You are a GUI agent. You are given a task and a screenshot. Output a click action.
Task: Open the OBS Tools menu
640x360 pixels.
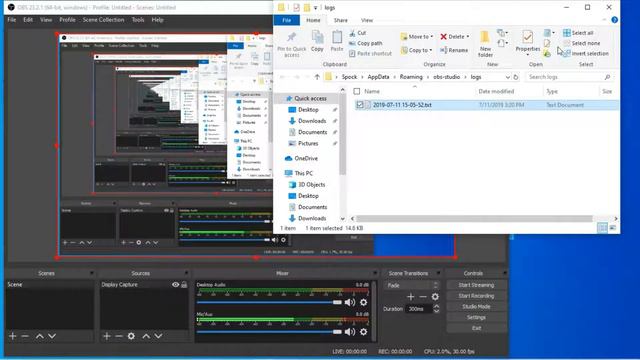tap(138, 20)
